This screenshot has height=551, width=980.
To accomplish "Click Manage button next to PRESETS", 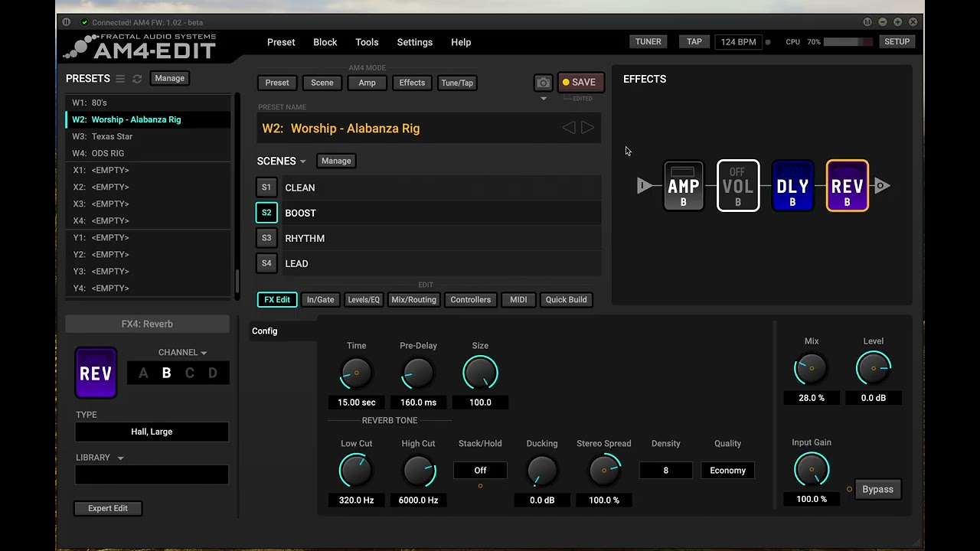I will tap(169, 78).
